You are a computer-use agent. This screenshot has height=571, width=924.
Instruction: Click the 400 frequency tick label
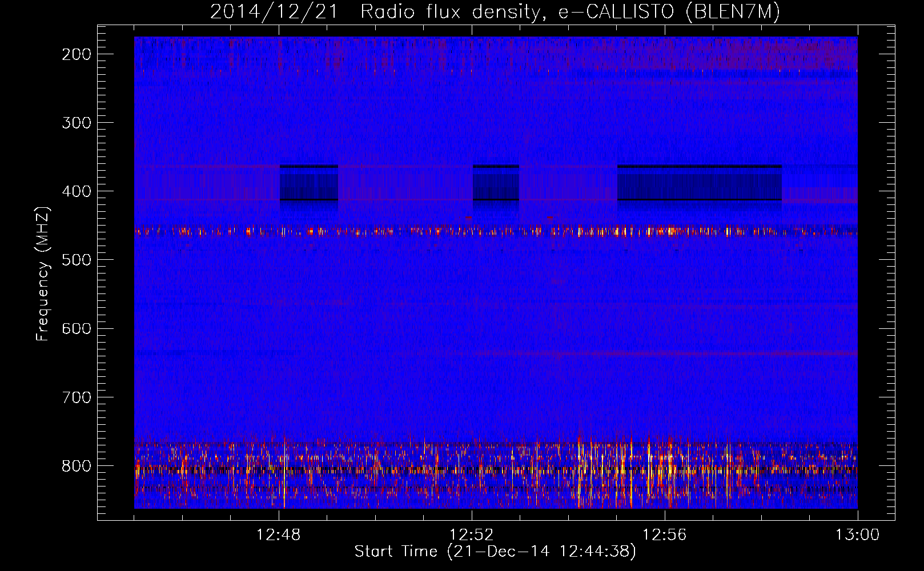tap(76, 191)
